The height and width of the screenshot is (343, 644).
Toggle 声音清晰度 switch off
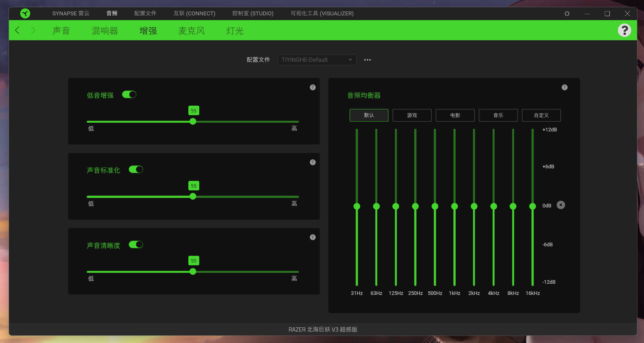pyautogui.click(x=136, y=245)
